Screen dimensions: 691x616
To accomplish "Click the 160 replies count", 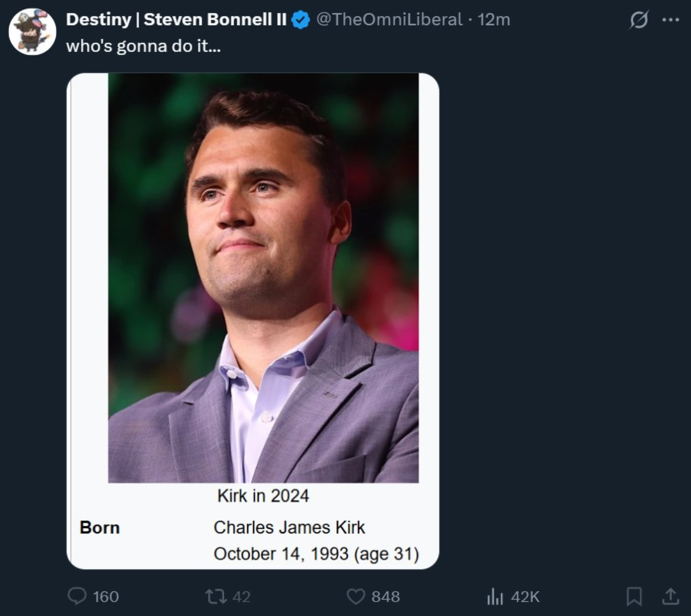I will click(106, 597).
